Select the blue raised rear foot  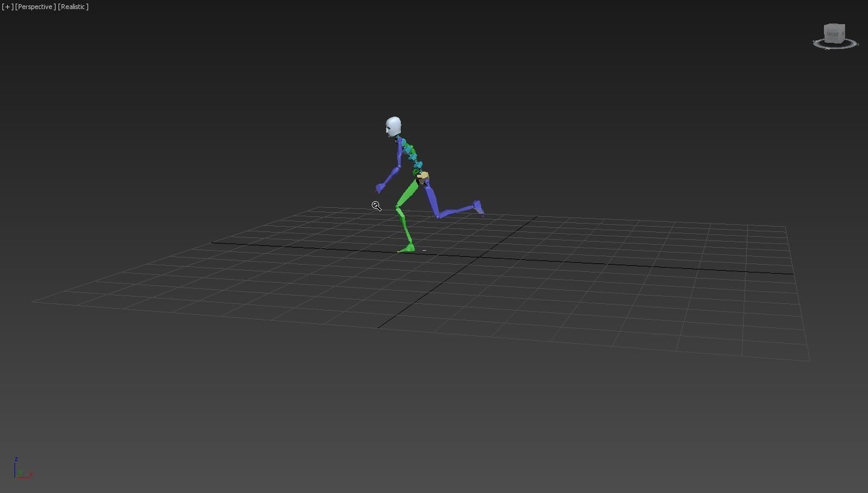478,208
